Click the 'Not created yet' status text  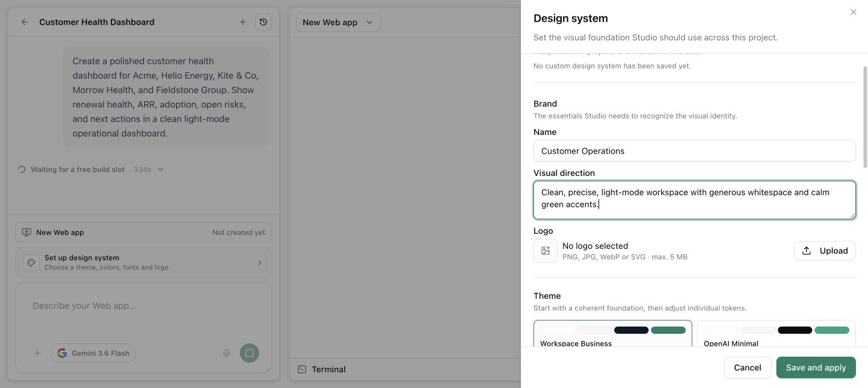click(239, 233)
